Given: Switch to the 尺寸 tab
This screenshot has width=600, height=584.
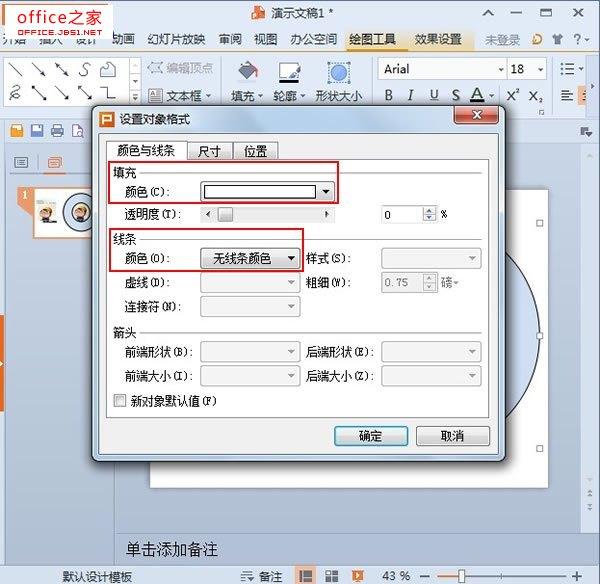Looking at the screenshot, I should pyautogui.click(x=209, y=151).
